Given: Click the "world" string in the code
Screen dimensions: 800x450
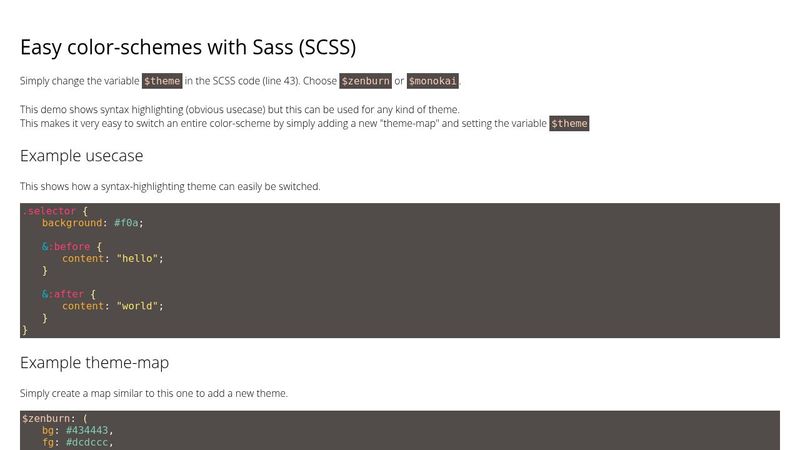Looking at the screenshot, I should [137, 306].
